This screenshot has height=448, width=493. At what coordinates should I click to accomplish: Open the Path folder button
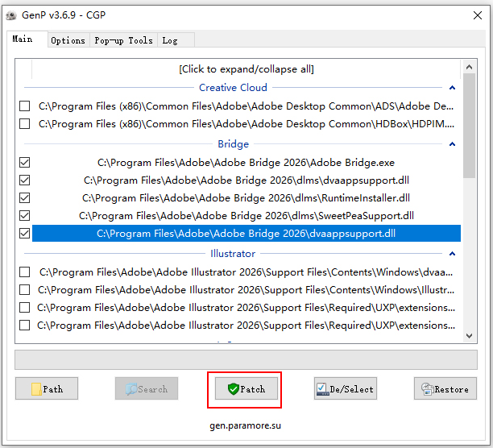point(47,388)
